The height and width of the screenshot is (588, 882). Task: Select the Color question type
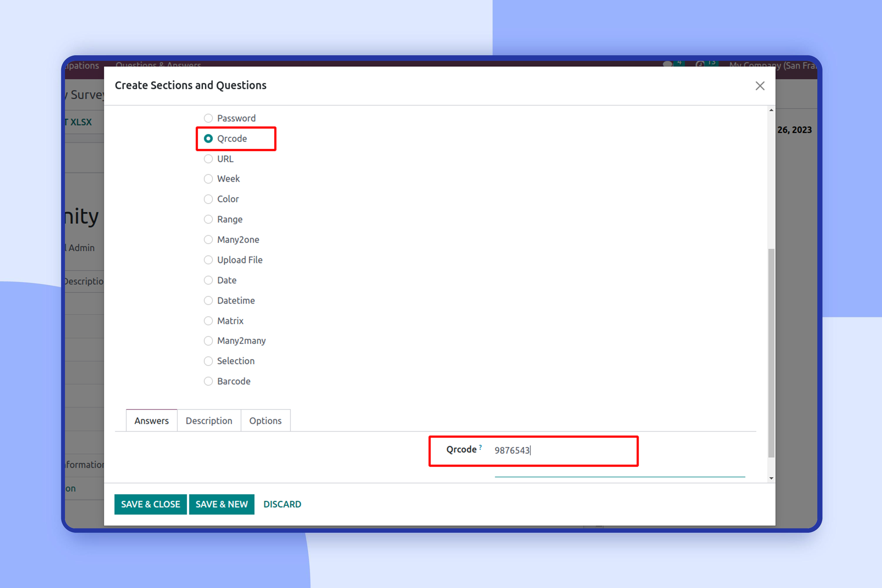[208, 199]
